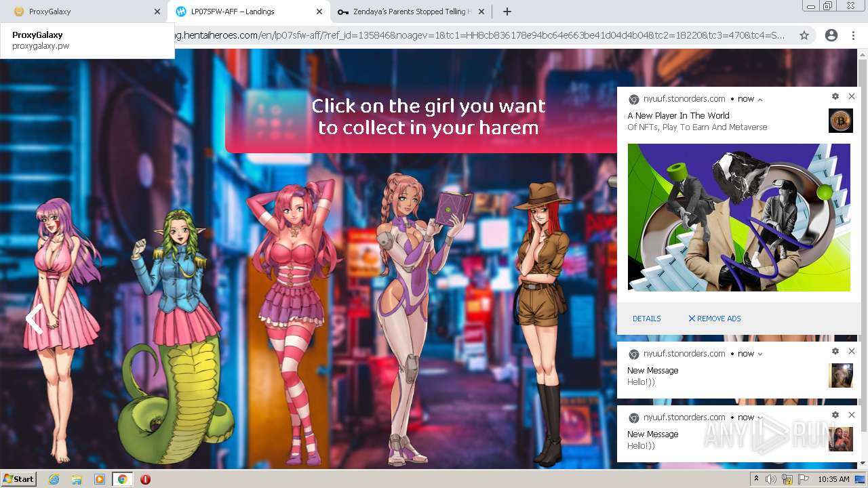Image resolution: width=868 pixels, height=488 pixels.
Task: Dismiss the first New Message notification
Action: coord(852,351)
